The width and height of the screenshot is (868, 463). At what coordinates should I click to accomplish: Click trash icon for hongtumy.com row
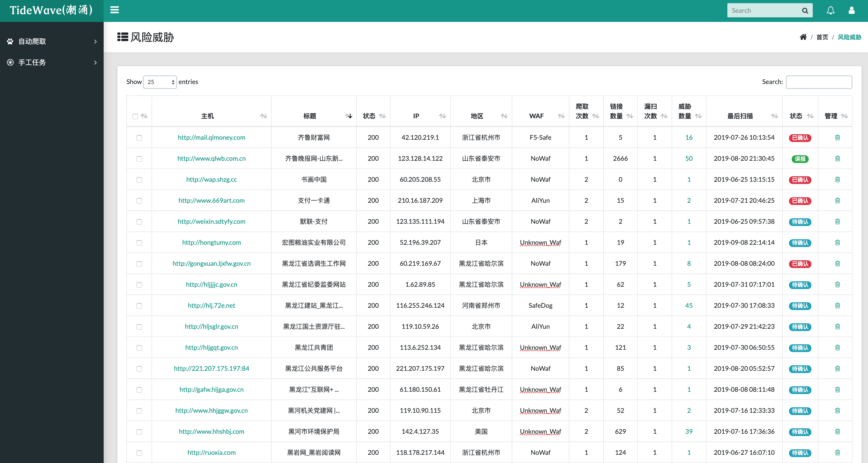837,243
